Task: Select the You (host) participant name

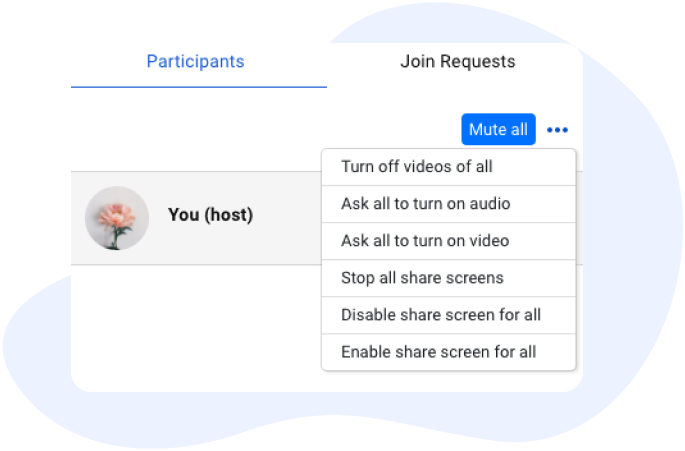Action: 211,215
